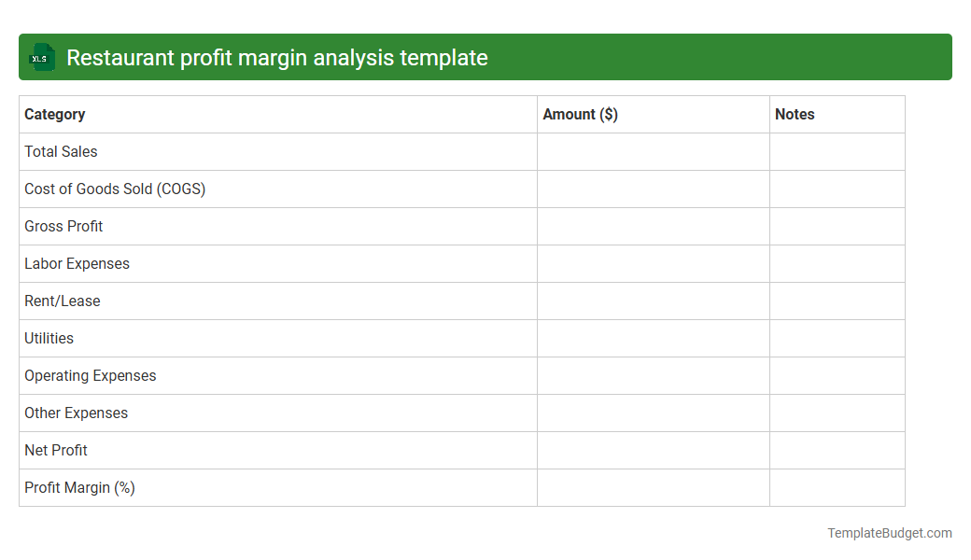Viewport: 971px width, 560px height.
Task: Click the green template title banner
Action: tap(485, 57)
